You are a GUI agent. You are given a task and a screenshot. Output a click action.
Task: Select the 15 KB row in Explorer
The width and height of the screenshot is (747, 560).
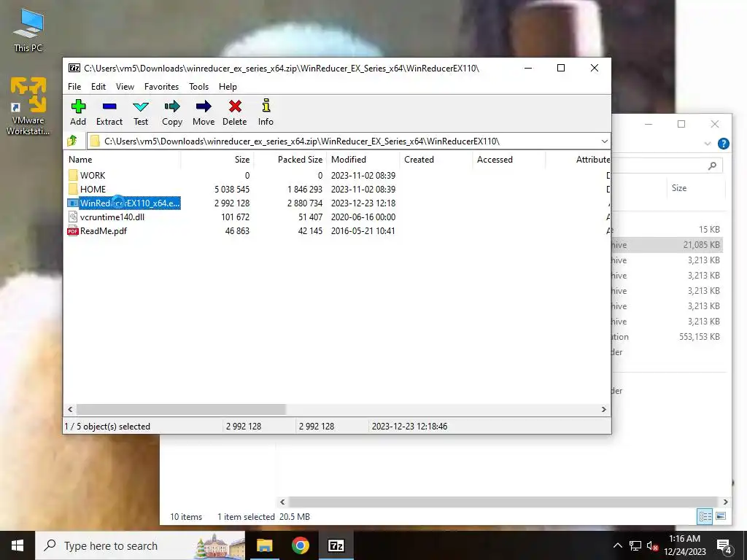click(667, 230)
